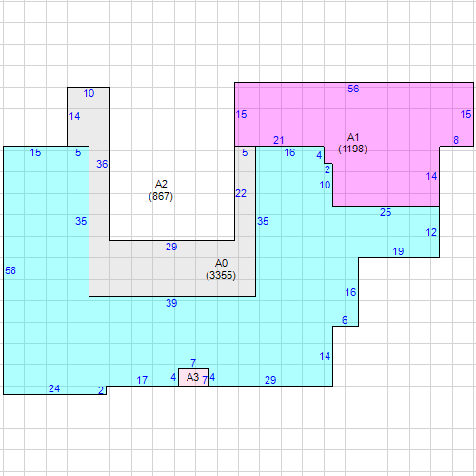The image size is (476, 476).
Task: Click the 6 dimension label
Action: click(x=345, y=320)
